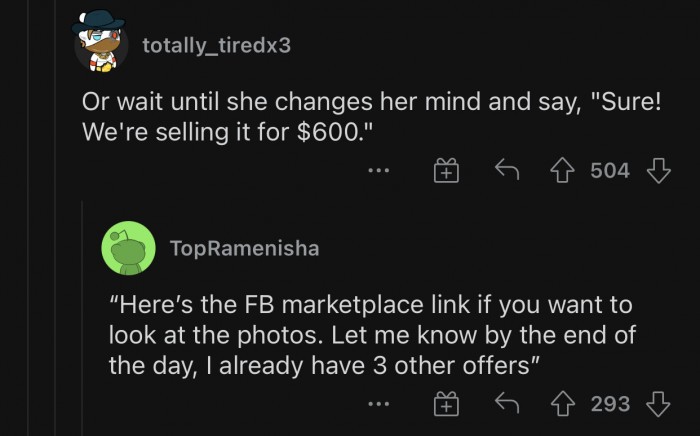The width and height of the screenshot is (700, 436).
Task: Collapse TopRamenisha's reply using its thread line
Action: click(82, 318)
